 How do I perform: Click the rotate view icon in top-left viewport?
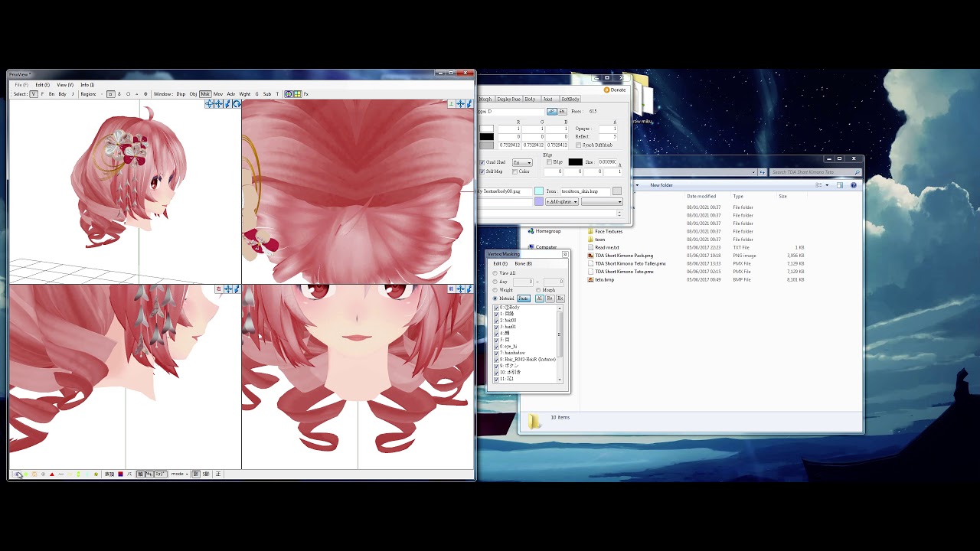point(237,104)
